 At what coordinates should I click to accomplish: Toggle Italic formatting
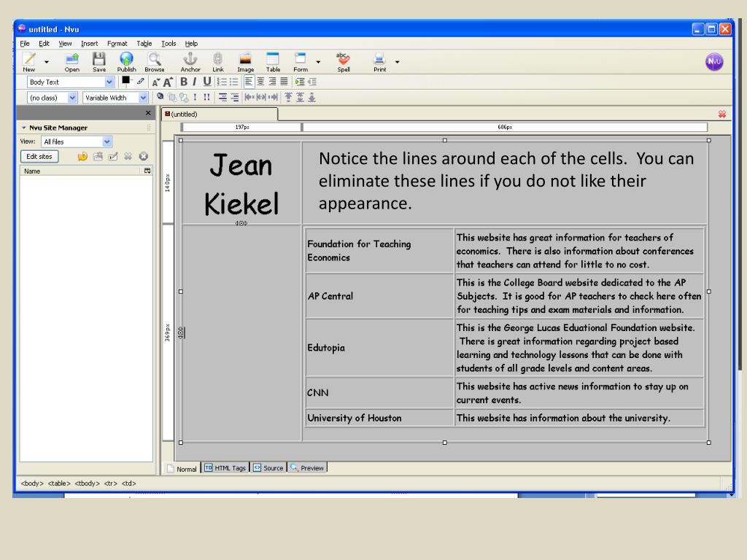click(x=194, y=82)
